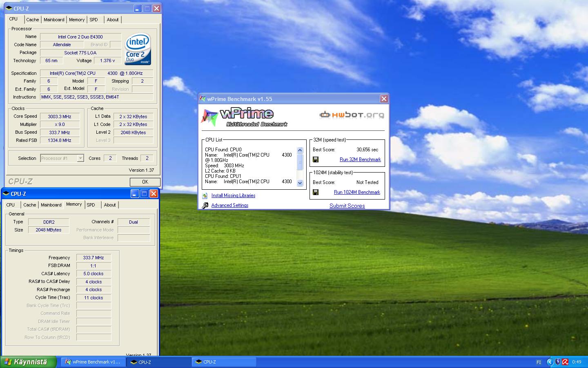The height and width of the screenshot is (368, 588).
Task: Run the 1024M Benchmark
Action: coord(357,192)
